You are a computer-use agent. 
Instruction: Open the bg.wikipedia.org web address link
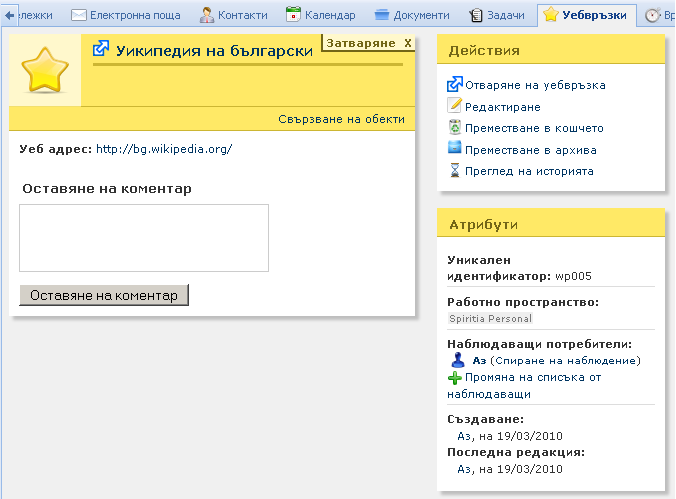pos(164,149)
